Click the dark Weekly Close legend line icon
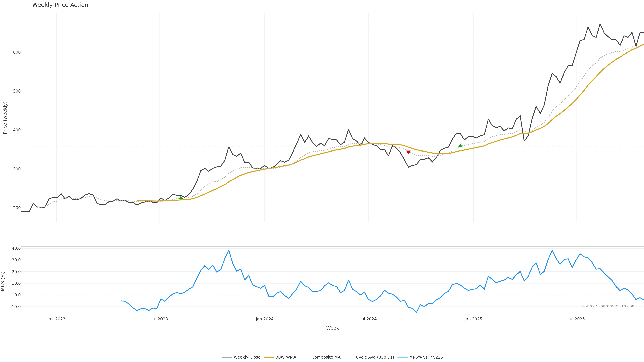This screenshot has height=362, width=644. pyautogui.click(x=227, y=357)
